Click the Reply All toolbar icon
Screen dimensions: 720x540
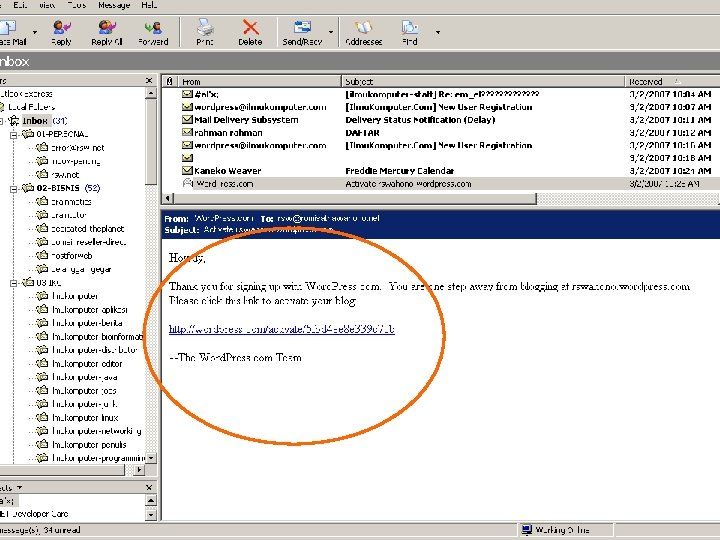click(107, 32)
